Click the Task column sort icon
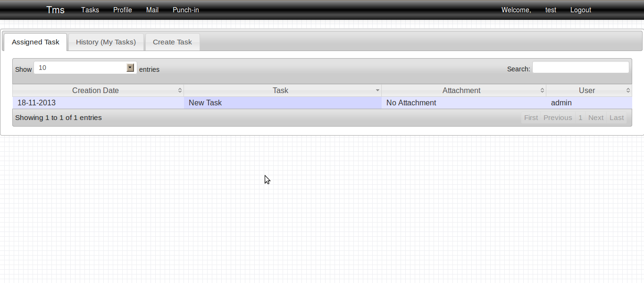The width and height of the screenshot is (644, 283). 377,90
